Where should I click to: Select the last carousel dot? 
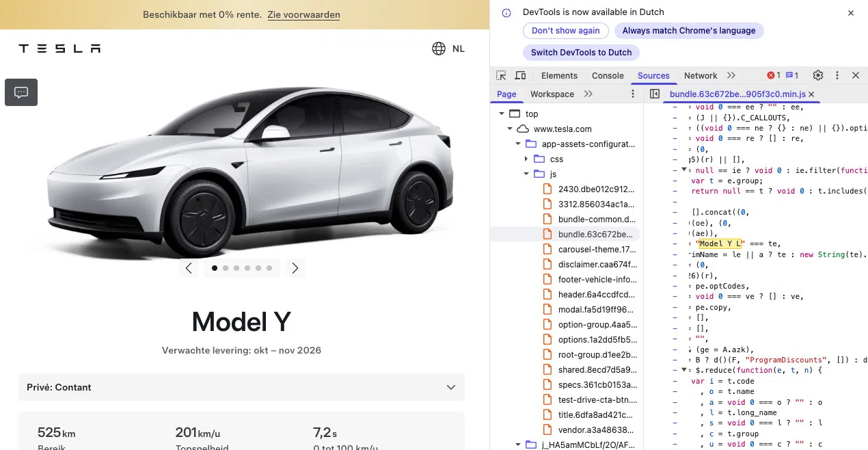[269, 268]
